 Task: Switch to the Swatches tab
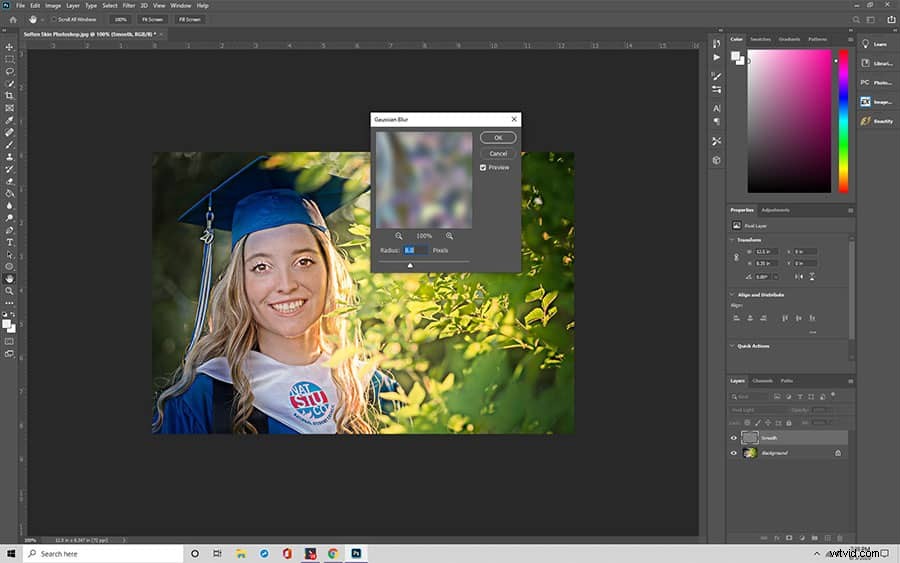pos(761,40)
